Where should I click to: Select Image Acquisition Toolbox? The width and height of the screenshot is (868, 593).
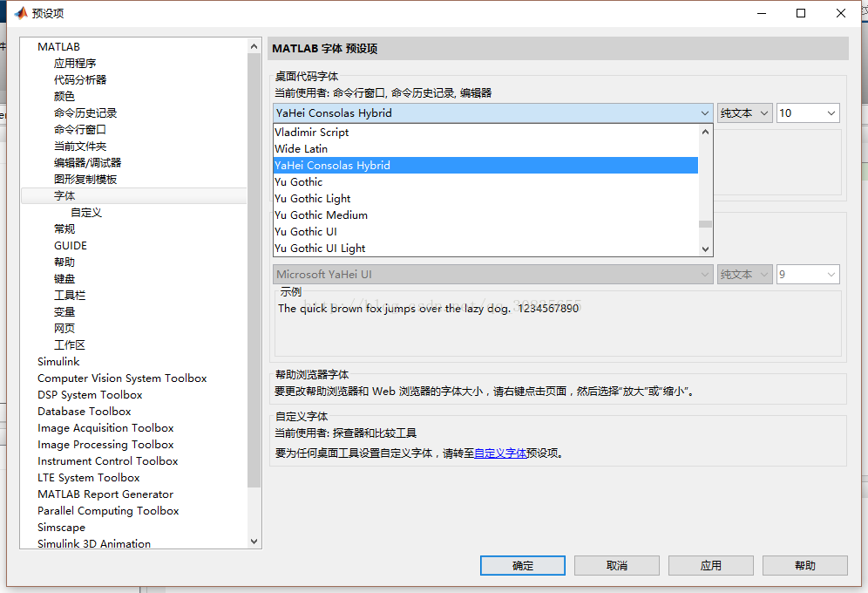coord(105,428)
